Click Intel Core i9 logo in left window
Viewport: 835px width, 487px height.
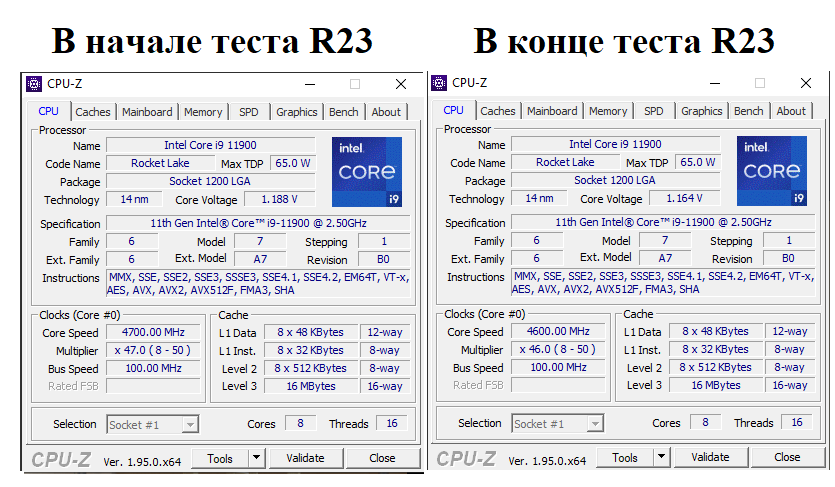pos(367,172)
